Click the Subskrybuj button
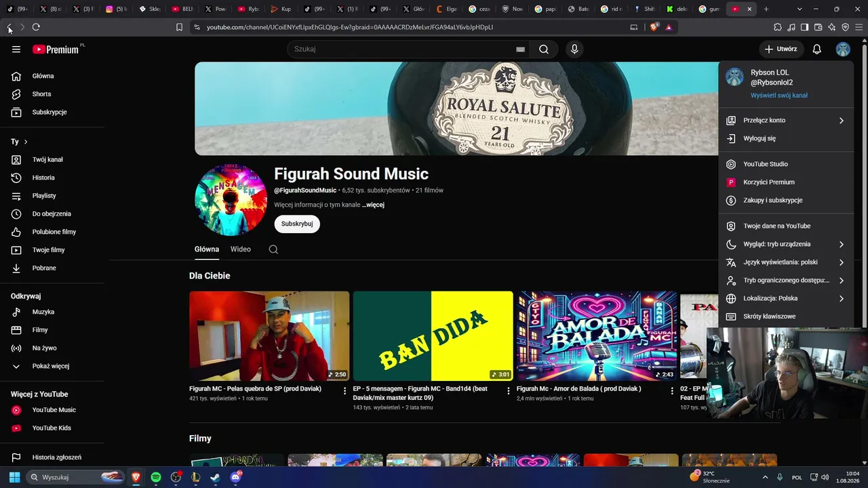 297,224
